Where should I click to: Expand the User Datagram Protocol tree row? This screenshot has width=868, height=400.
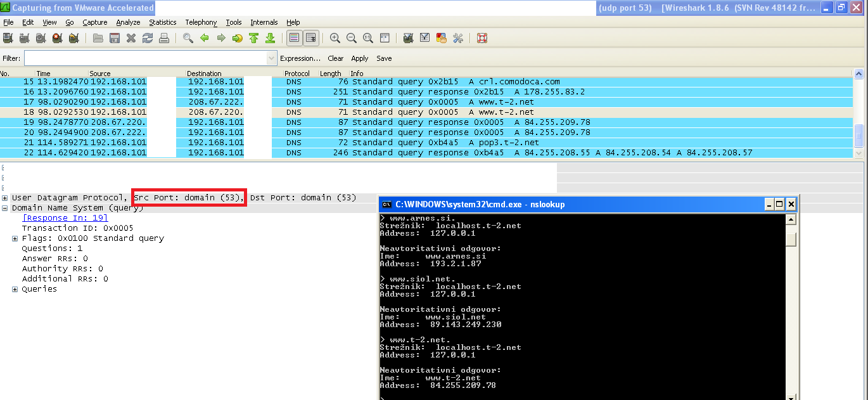[x=5, y=198]
